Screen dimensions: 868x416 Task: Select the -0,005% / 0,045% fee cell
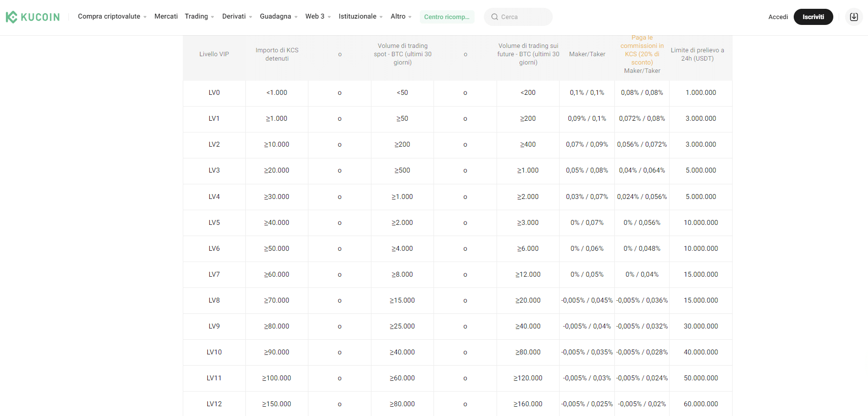click(587, 301)
